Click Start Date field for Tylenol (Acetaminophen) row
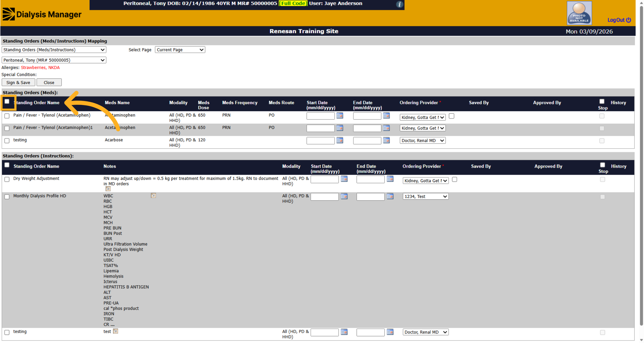Image resolution: width=644 pixels, height=343 pixels. point(320,116)
